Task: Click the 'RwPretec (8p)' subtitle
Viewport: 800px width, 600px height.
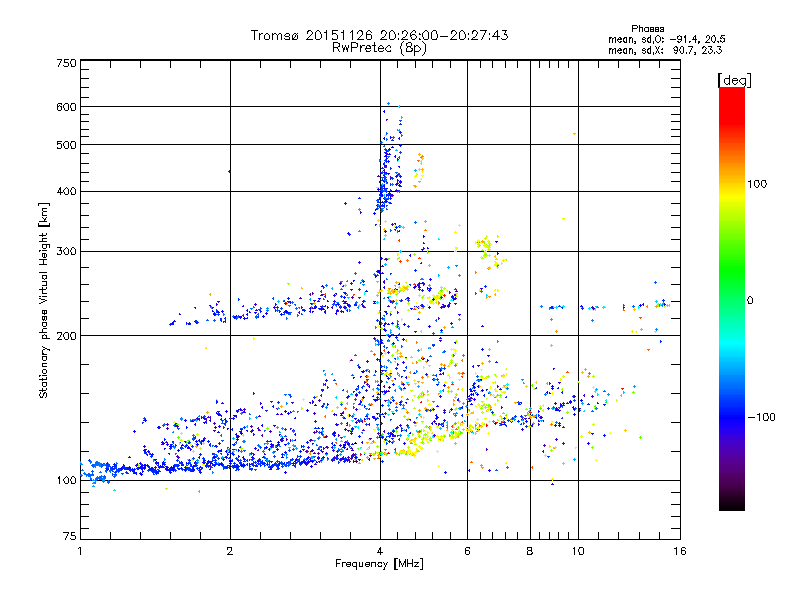Action: (379, 48)
